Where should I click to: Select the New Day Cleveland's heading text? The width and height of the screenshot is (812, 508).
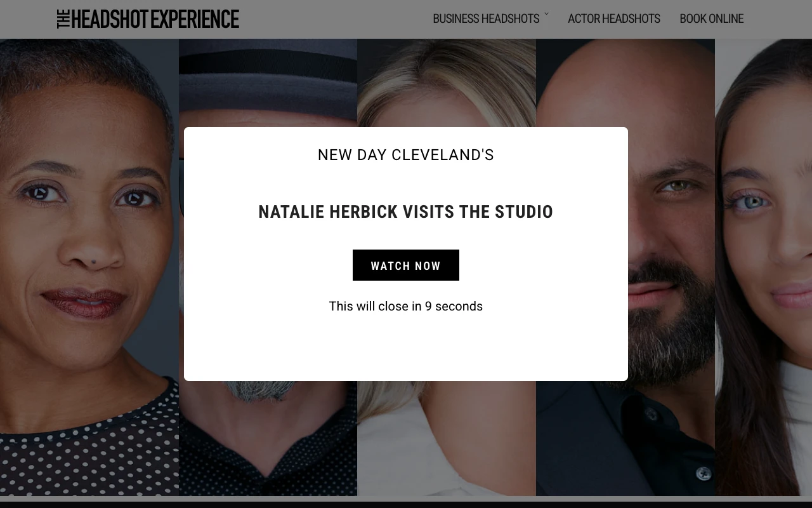click(x=406, y=155)
